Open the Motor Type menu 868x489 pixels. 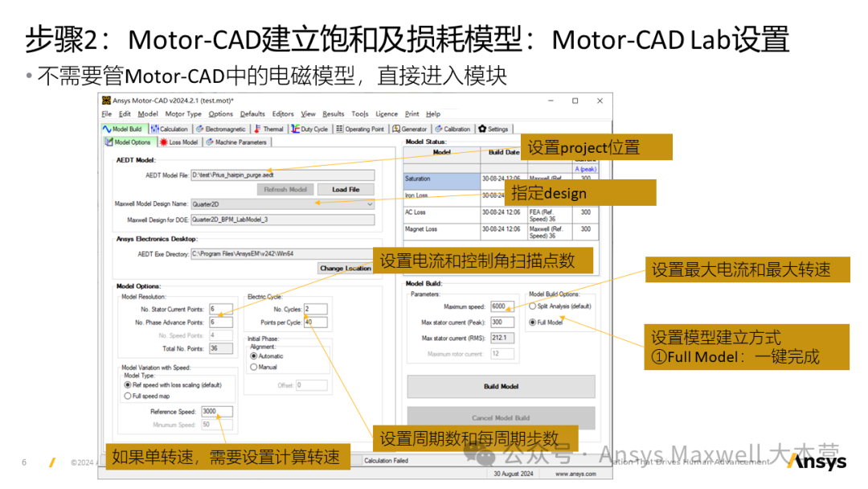click(183, 114)
